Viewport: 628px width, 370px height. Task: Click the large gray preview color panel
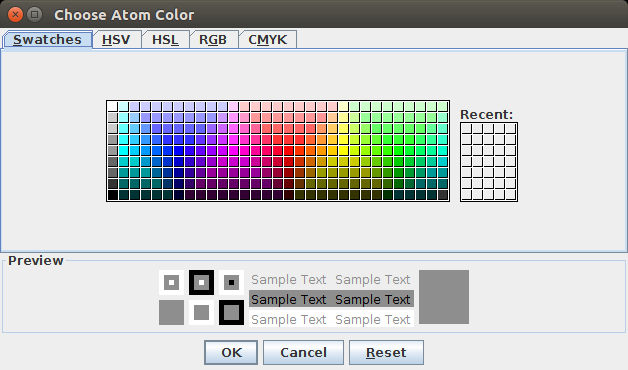(444, 297)
